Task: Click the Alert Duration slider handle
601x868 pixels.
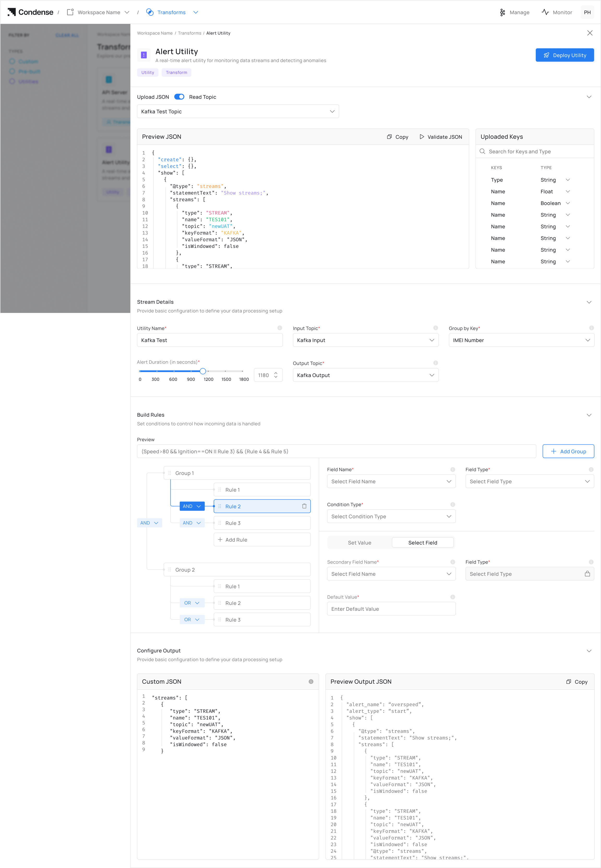Action: pos(203,371)
